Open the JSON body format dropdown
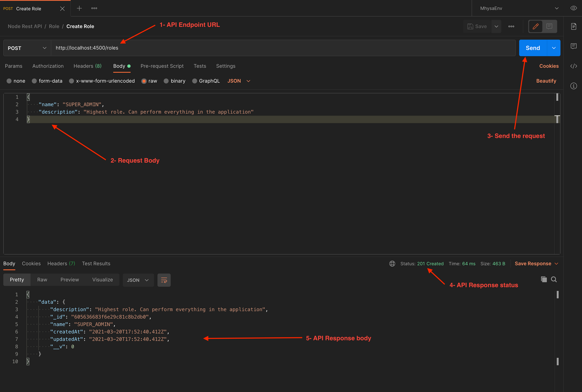This screenshot has height=392, width=582. [239, 81]
